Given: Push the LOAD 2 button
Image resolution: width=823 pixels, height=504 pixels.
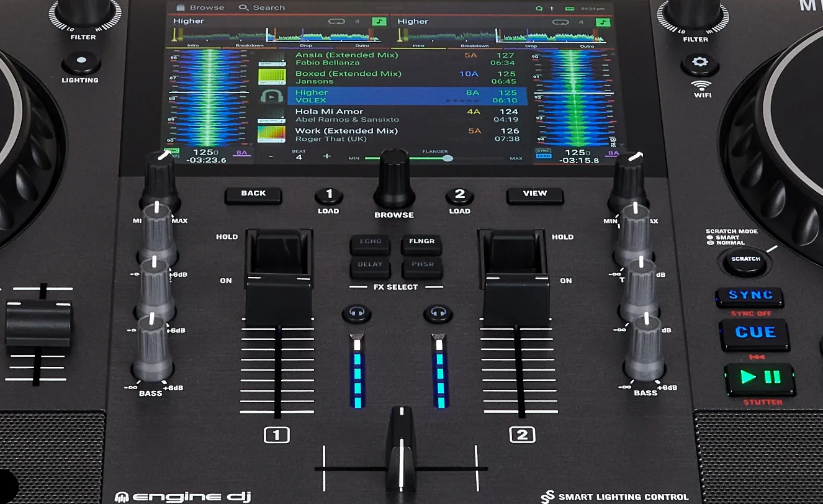Looking at the screenshot, I should coord(460,195).
